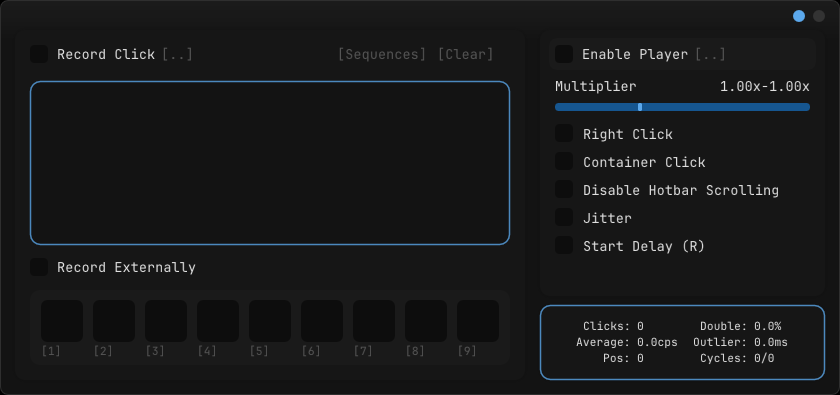Viewport: 840px width, 395px height.
Task: Click the Double: 0.0% statistic
Action: 740,326
